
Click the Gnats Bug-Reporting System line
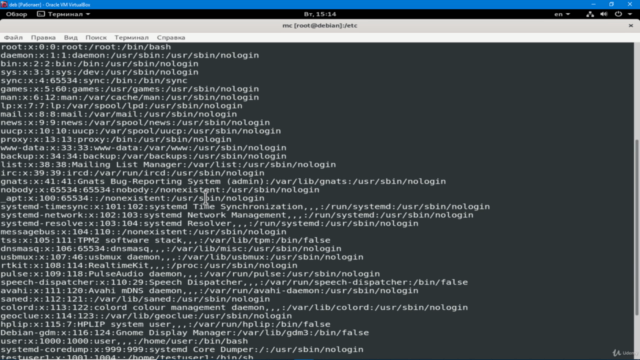point(223,181)
